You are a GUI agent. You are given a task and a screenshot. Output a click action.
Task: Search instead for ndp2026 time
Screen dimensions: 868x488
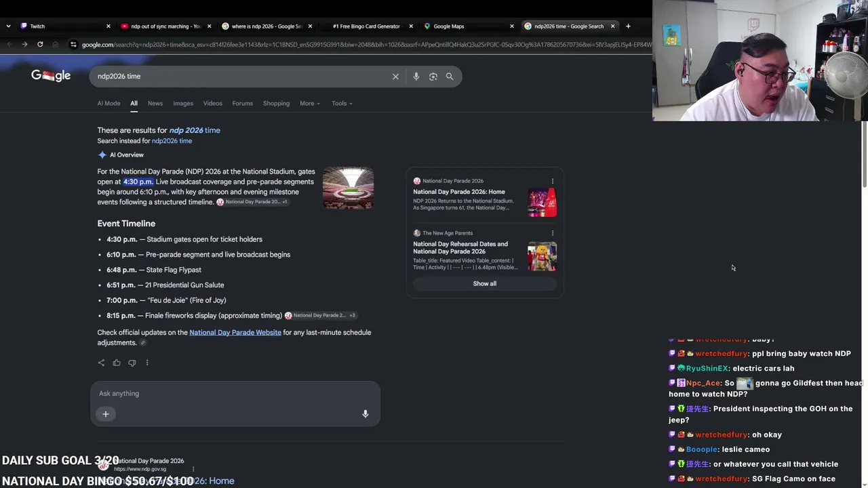click(172, 141)
